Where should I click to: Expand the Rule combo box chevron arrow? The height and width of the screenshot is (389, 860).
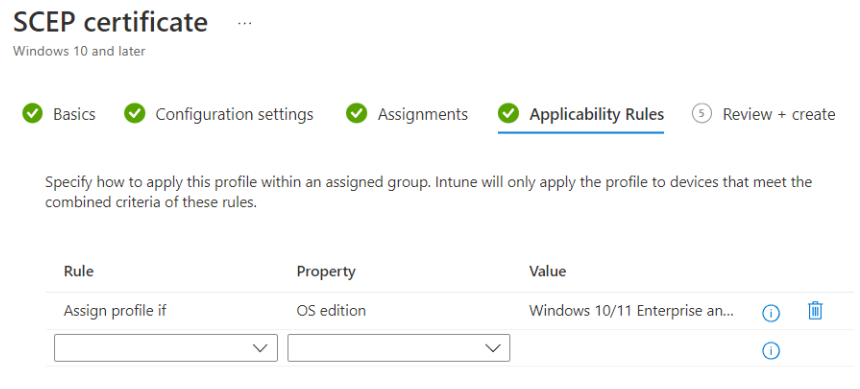click(260, 348)
